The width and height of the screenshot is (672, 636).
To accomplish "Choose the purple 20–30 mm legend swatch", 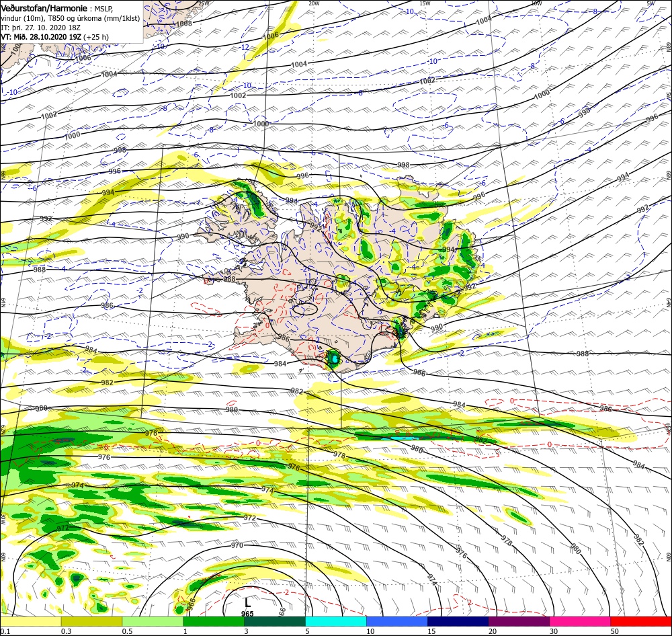I will click(519, 621).
